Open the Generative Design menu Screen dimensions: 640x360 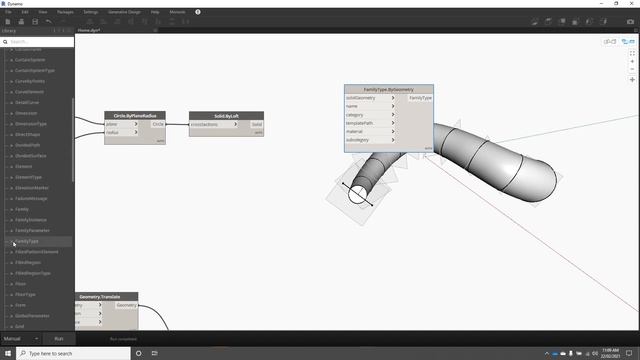pos(124,12)
